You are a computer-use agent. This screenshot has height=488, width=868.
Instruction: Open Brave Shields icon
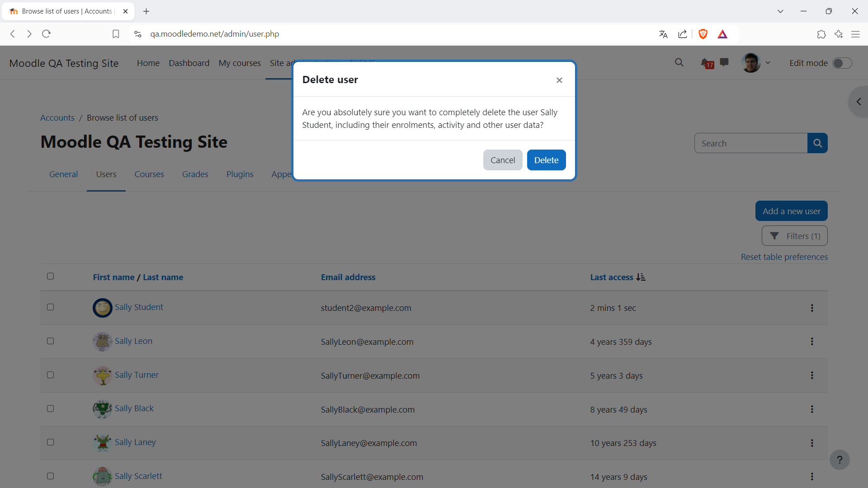pyautogui.click(x=703, y=34)
